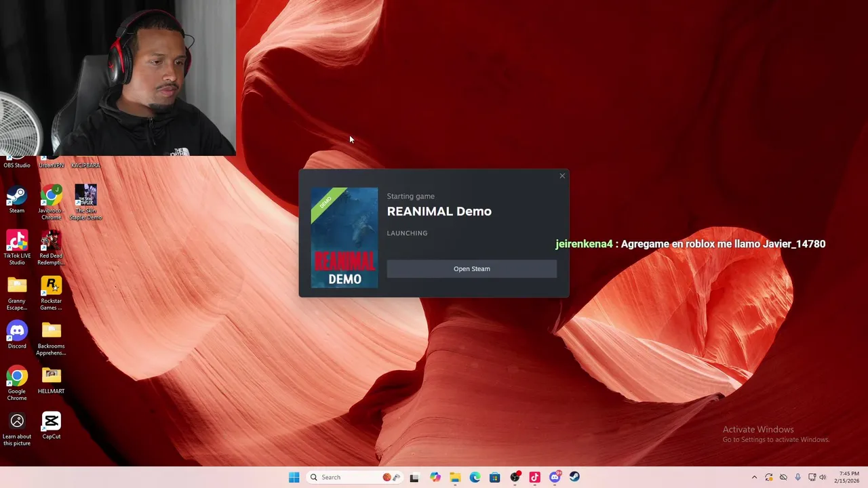Image resolution: width=868 pixels, height=488 pixels.
Task: Close the Starting game launch dialog
Action: coord(562,176)
